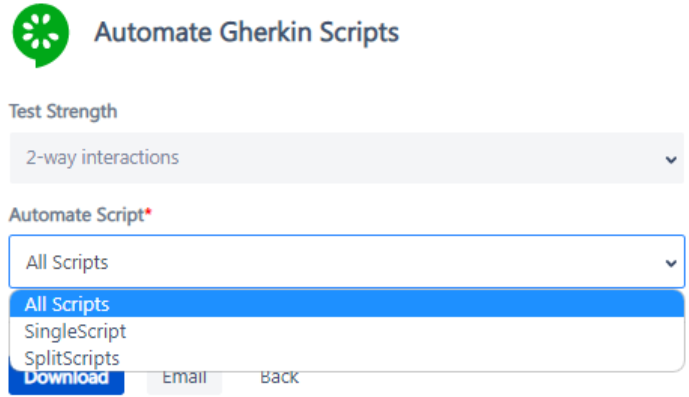This screenshot has height=397, width=689.
Task: Click the Test Strength label
Action: coord(63,112)
